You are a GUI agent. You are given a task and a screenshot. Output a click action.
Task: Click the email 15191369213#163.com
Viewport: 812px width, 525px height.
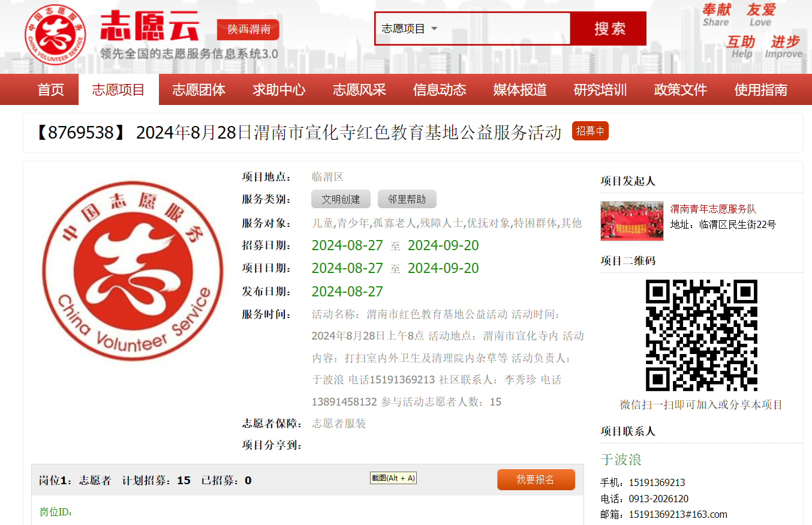coord(678,514)
